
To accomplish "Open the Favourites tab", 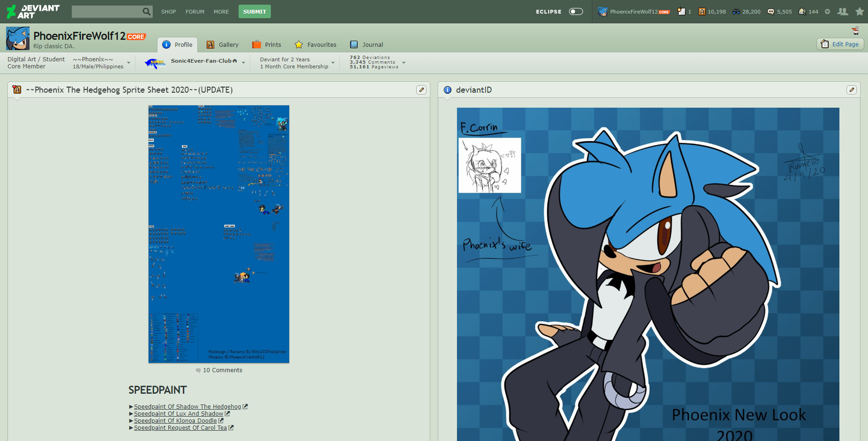I will pyautogui.click(x=315, y=45).
